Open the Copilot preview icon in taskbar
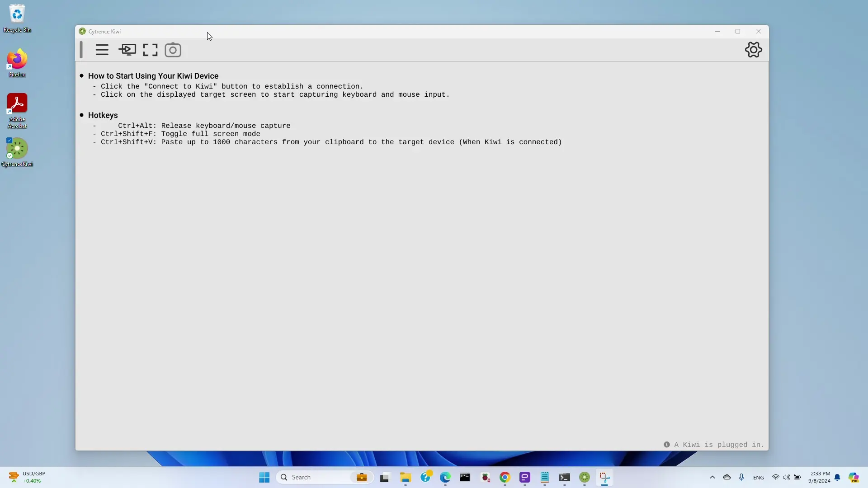The width and height of the screenshot is (868, 488). pos(854,477)
